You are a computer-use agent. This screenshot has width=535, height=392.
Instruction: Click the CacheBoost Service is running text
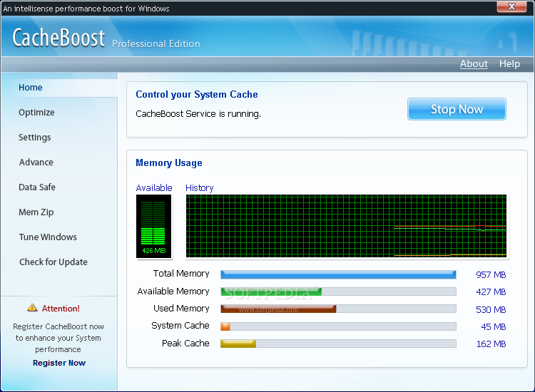click(198, 114)
